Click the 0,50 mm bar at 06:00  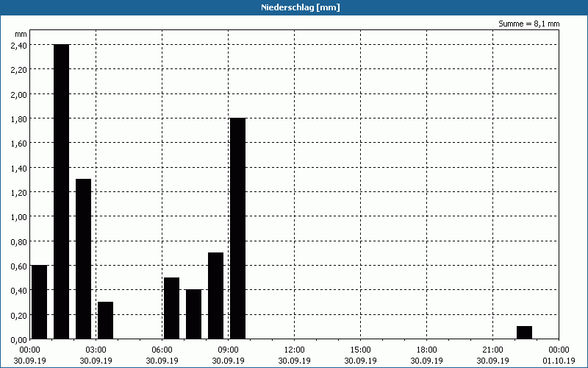[x=172, y=308]
